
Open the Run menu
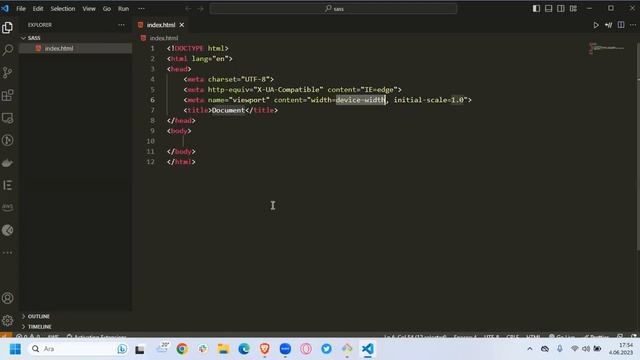[x=123, y=9]
